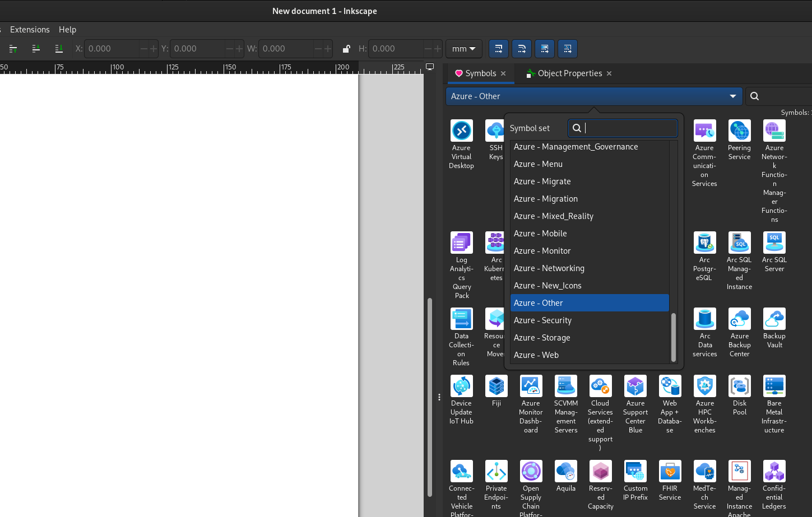This screenshot has height=517, width=812.
Task: Click the display icon beside the ruler
Action: 430,67
